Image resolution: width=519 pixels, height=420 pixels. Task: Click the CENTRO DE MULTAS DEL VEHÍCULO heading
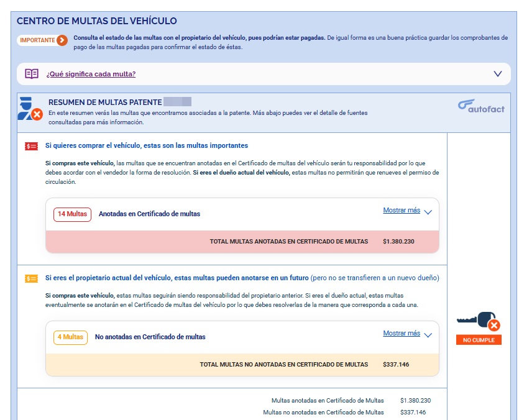pyautogui.click(x=96, y=21)
